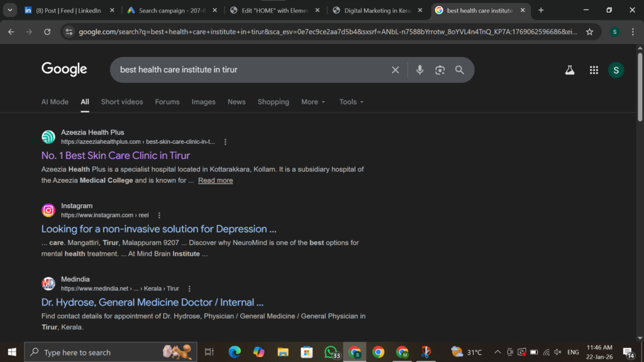Viewport: 644px width, 362px height.
Task: Switch to the Search campaign browser tab
Action: point(171,10)
